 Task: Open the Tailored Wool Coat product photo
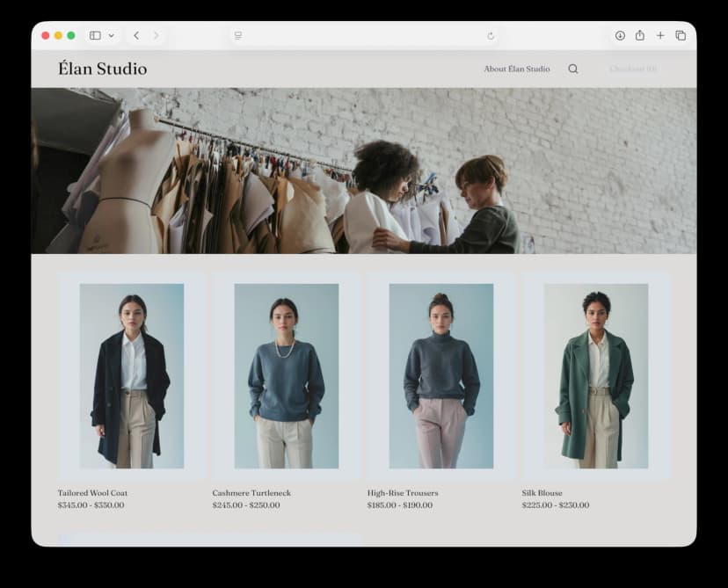(x=132, y=375)
